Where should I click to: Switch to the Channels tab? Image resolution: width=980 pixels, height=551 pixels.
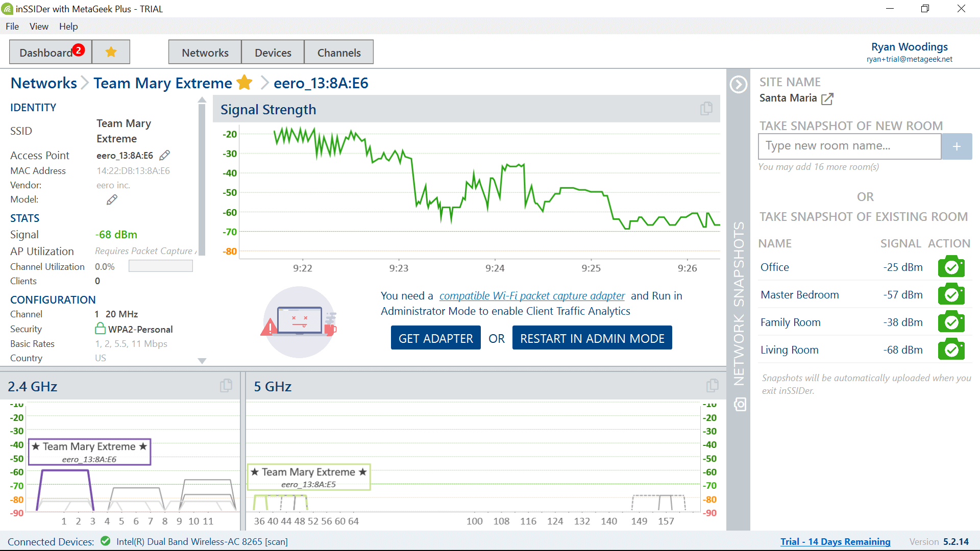pyautogui.click(x=339, y=52)
